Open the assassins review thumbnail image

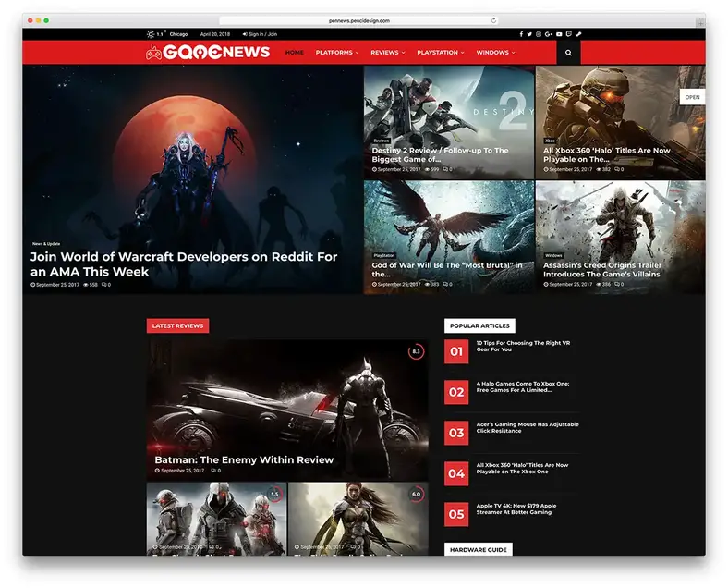click(x=216, y=519)
